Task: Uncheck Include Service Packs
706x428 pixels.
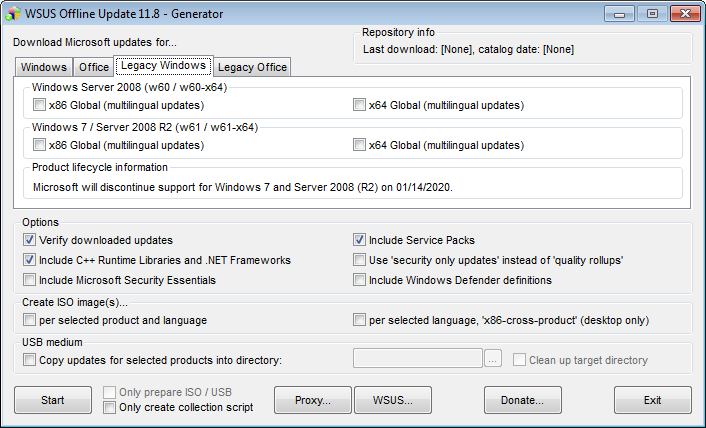Action: point(359,240)
